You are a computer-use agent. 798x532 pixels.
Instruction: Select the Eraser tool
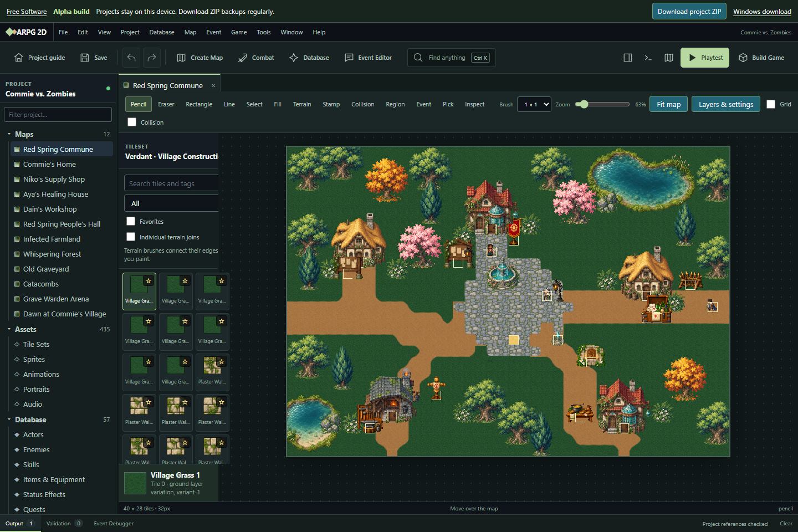click(x=166, y=104)
